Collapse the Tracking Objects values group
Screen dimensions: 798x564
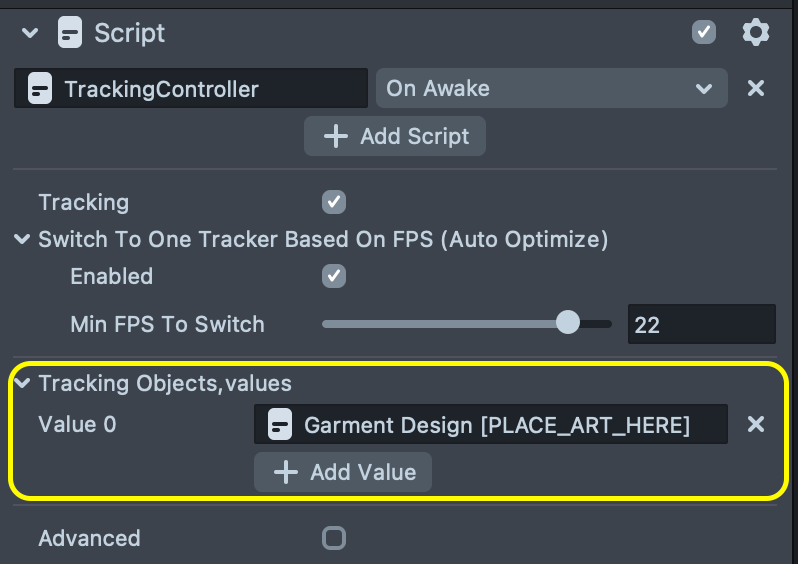[x=22, y=383]
